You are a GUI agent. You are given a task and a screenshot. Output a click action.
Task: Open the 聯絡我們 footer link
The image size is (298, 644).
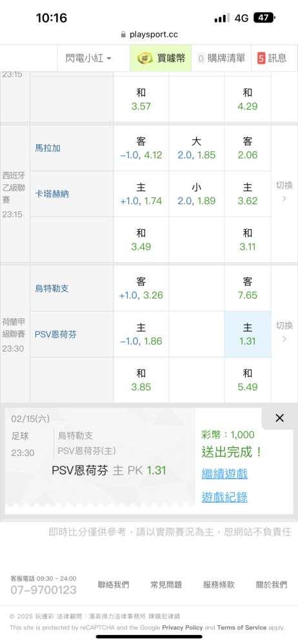click(113, 585)
